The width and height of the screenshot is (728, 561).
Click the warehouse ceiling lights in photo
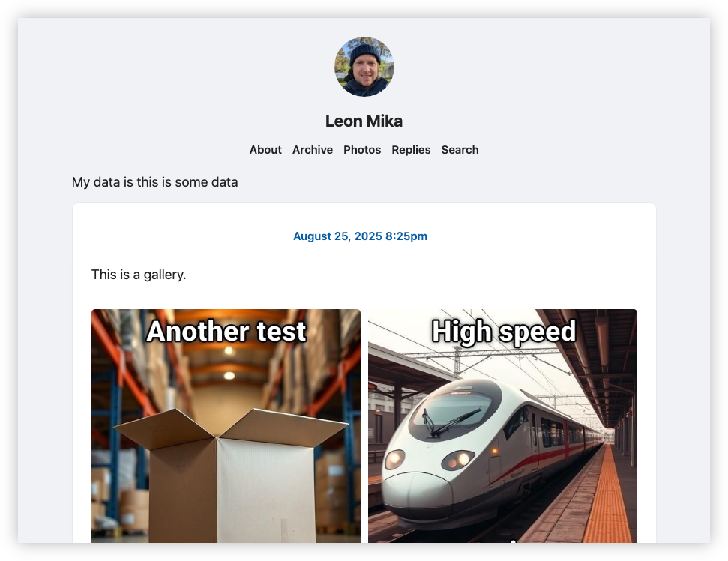click(x=229, y=362)
